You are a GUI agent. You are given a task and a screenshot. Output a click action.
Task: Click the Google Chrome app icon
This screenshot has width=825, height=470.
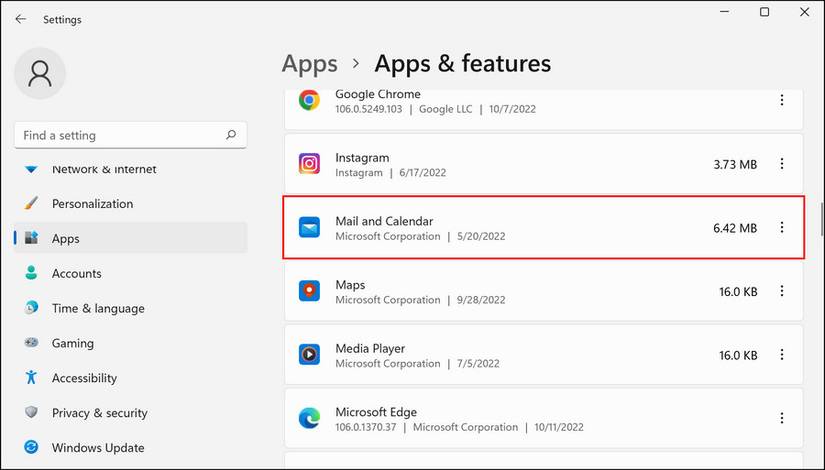pyautogui.click(x=310, y=100)
